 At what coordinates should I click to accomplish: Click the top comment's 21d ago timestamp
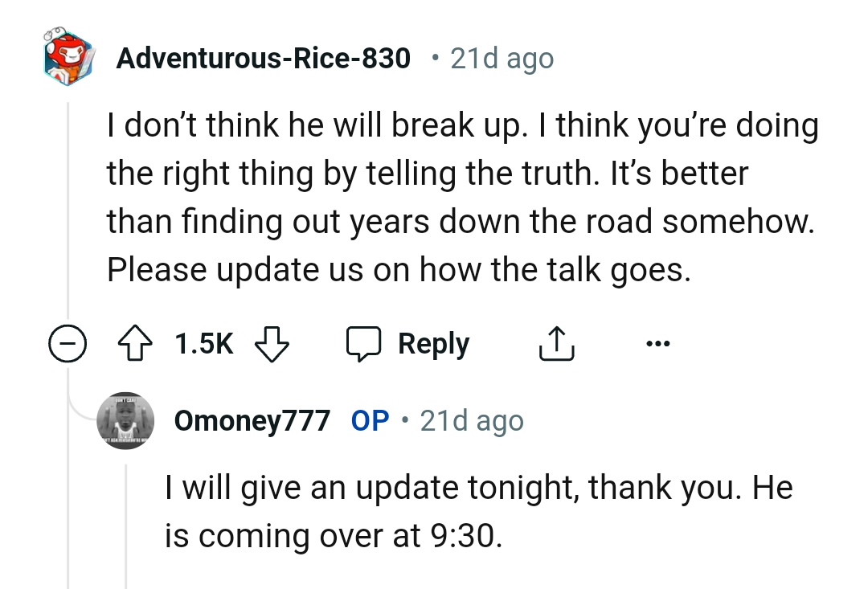[502, 58]
